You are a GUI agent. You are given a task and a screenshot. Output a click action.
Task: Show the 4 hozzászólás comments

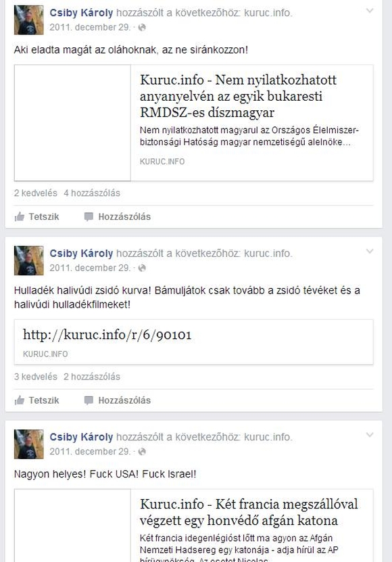[x=92, y=193]
